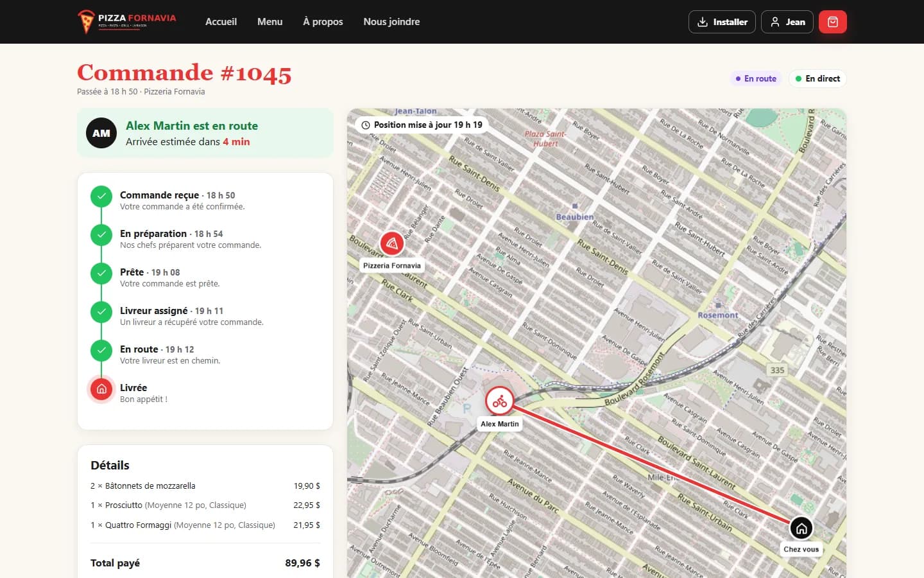Click the Prosciutto order line
The image size is (924, 578).
(x=205, y=505)
